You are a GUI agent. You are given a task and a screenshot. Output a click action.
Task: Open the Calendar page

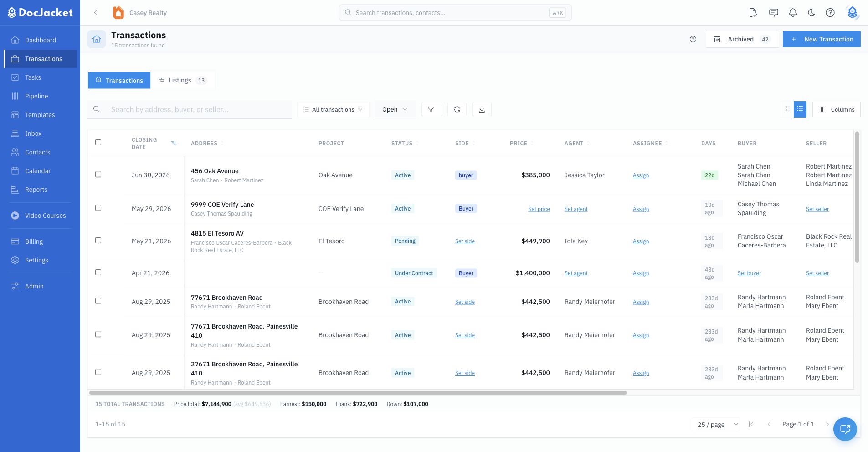click(40, 171)
